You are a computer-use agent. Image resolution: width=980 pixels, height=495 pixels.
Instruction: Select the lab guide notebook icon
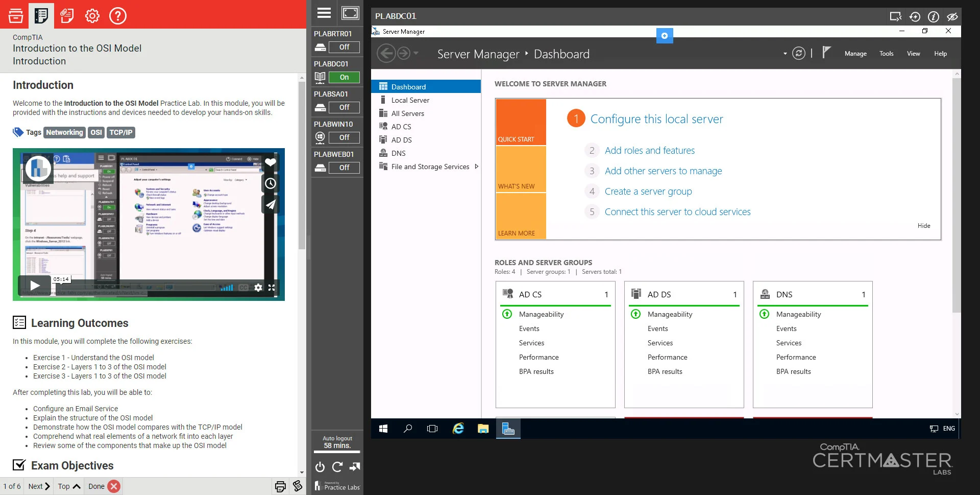(x=41, y=15)
